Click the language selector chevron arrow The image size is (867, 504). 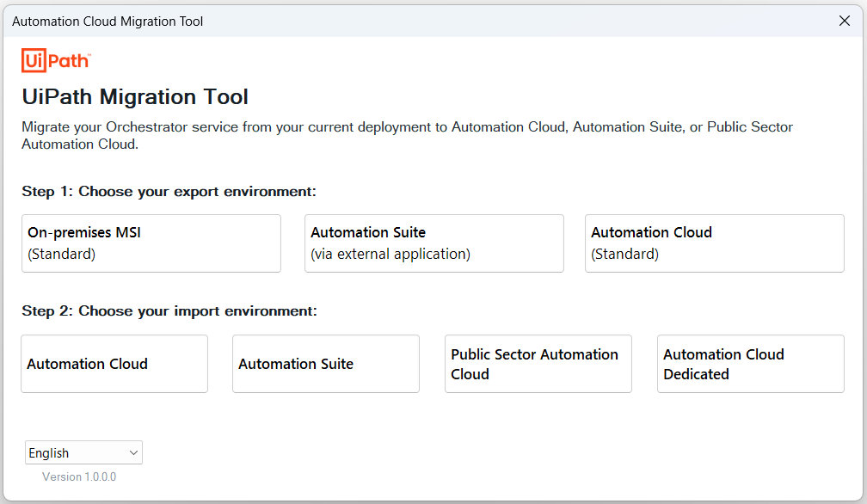[133, 452]
